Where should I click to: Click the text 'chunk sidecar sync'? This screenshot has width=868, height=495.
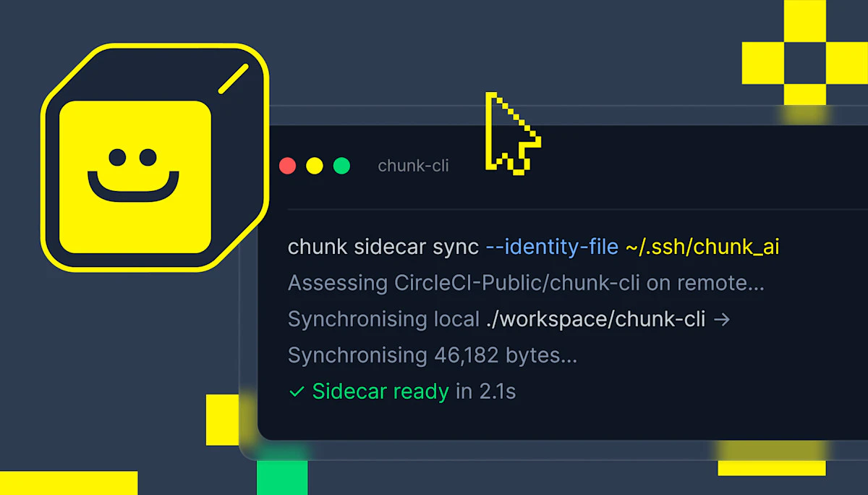[x=383, y=247]
